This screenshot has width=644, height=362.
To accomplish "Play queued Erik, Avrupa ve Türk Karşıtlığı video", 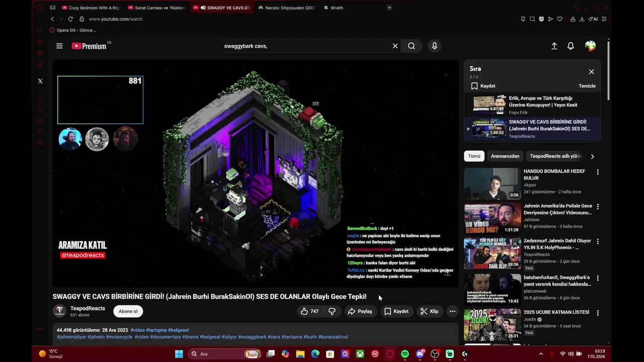I will tap(532, 105).
